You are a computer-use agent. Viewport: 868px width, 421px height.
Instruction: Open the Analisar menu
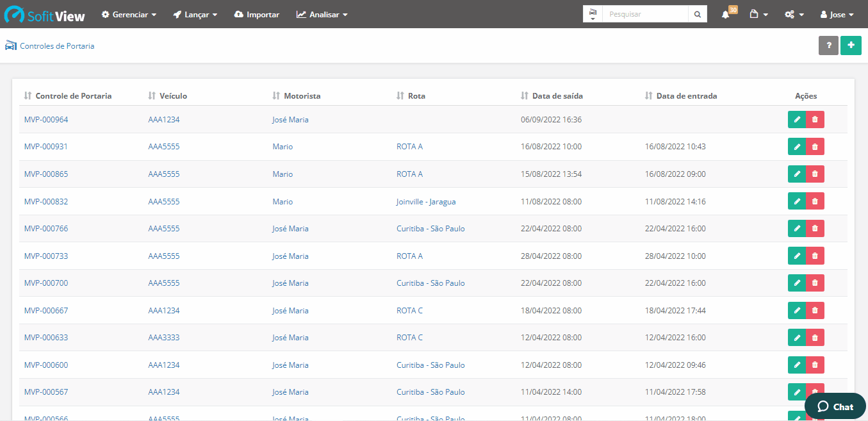tap(322, 14)
